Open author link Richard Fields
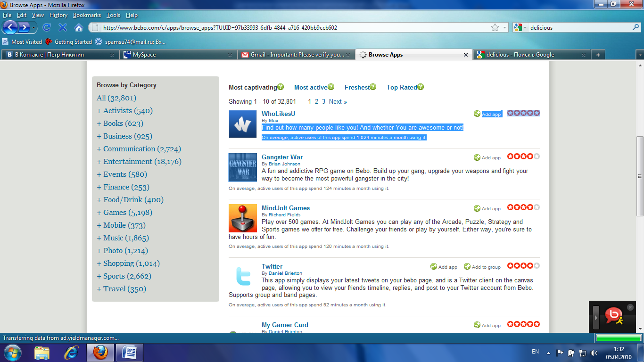 click(285, 214)
